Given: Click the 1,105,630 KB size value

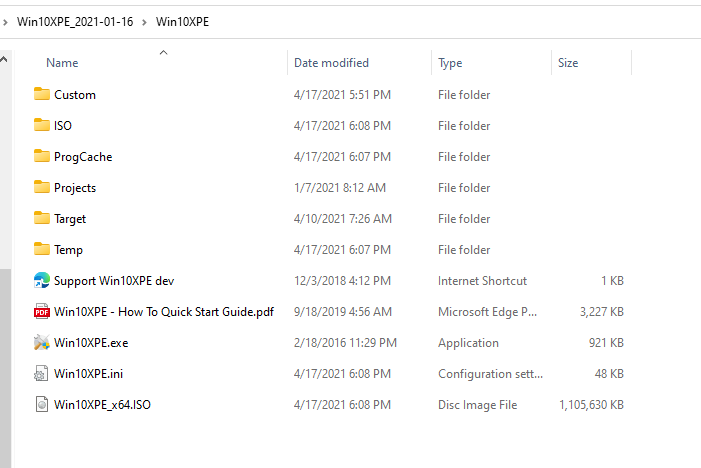Looking at the screenshot, I should tap(591, 405).
